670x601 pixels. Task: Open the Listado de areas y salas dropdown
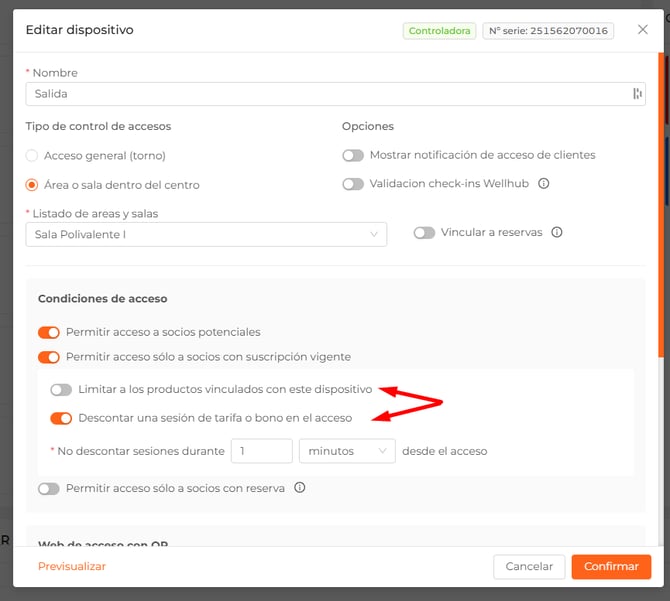click(x=206, y=234)
